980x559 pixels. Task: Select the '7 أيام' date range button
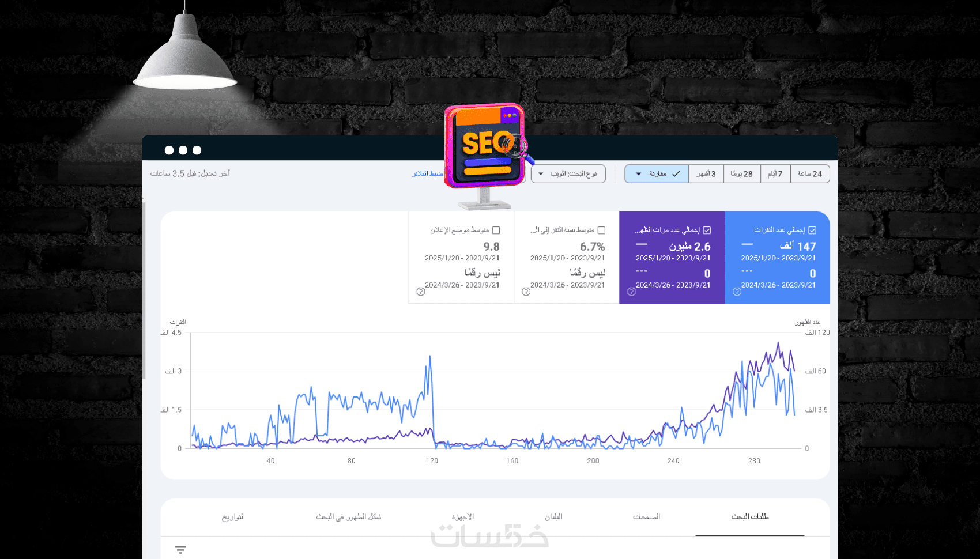coord(775,173)
